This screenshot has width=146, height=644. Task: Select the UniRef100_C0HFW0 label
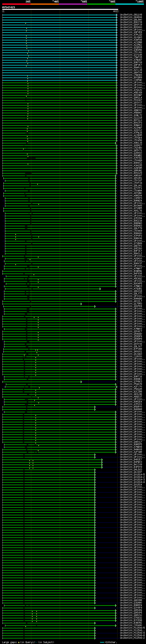coord(131,80)
